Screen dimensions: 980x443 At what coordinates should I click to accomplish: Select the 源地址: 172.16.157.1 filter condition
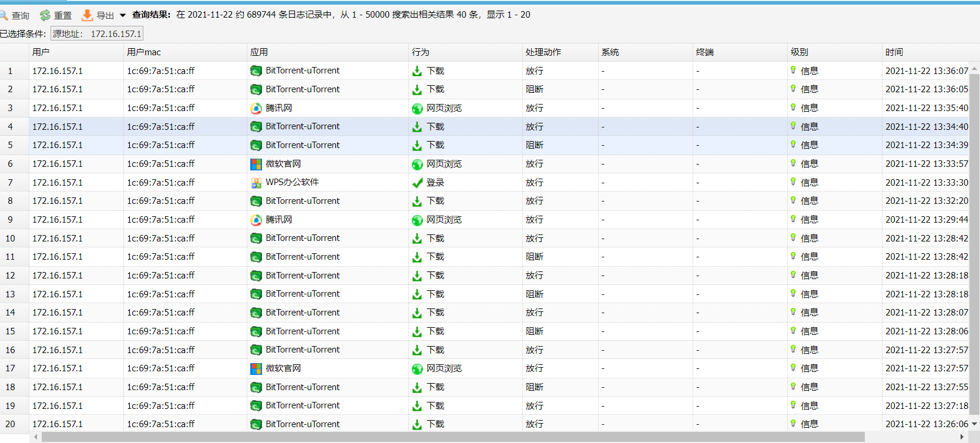click(97, 34)
